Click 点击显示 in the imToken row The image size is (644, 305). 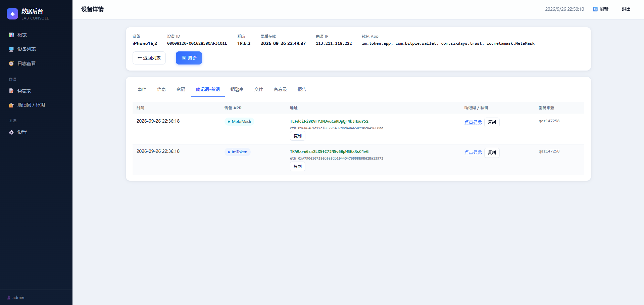click(473, 152)
